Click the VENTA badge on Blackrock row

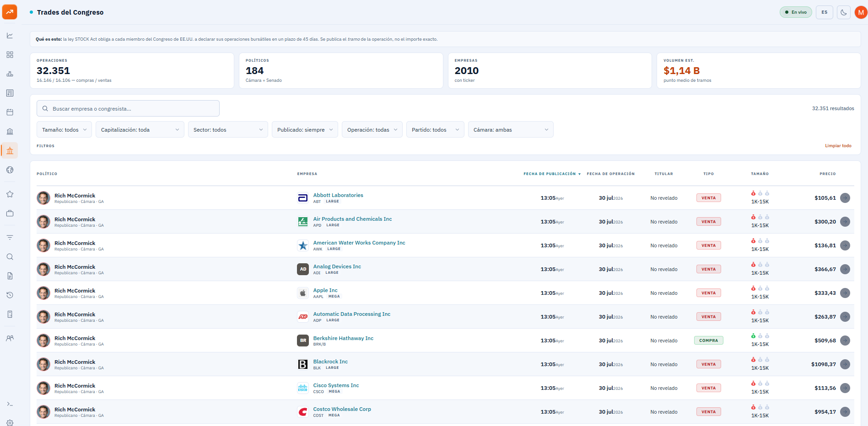(x=708, y=364)
